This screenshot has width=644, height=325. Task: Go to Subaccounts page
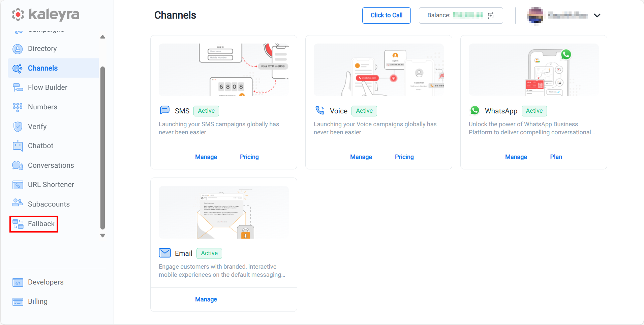click(53, 204)
